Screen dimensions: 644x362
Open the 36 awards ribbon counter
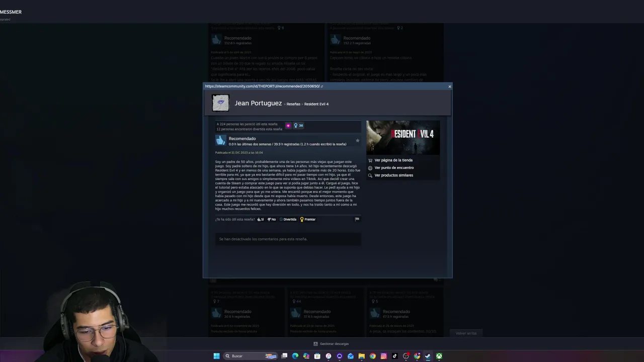coord(298,126)
